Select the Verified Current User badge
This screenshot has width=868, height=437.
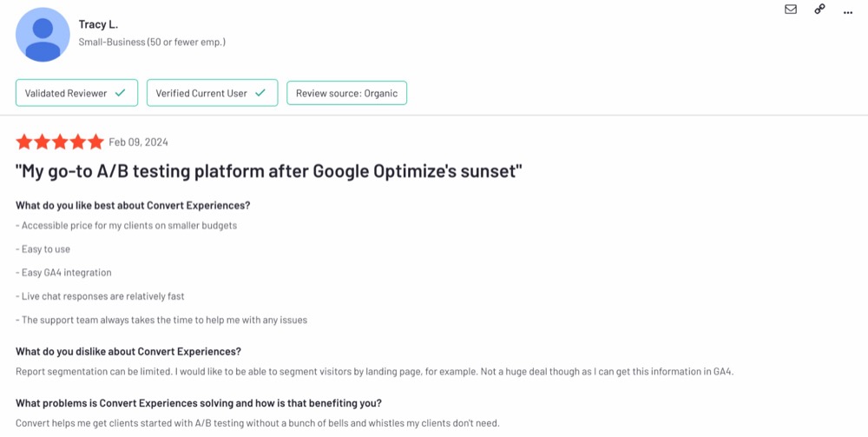[x=212, y=93]
